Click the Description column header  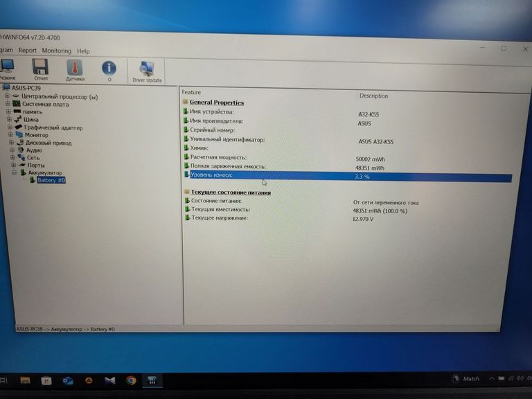373,96
